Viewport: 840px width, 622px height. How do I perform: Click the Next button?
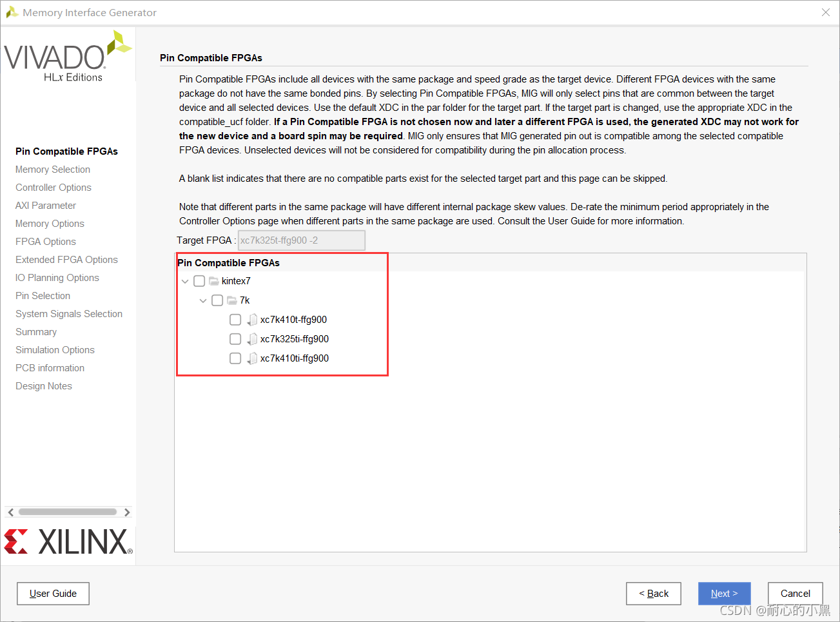(x=725, y=594)
